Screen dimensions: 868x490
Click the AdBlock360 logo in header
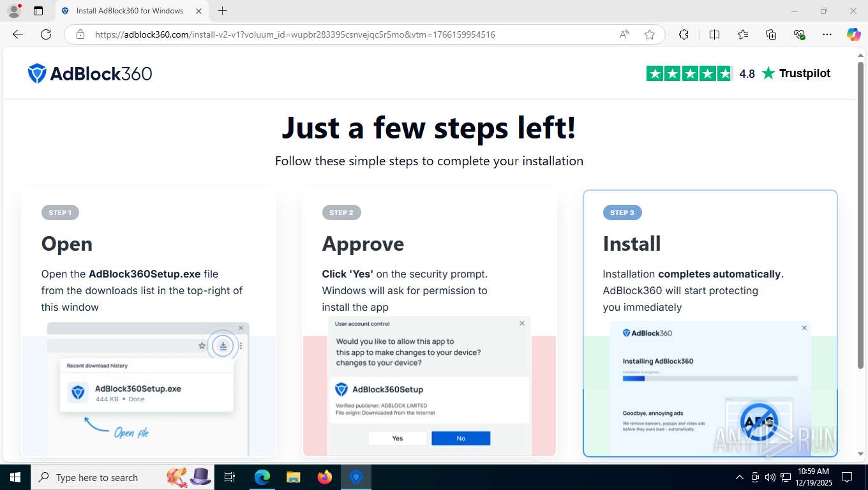[x=90, y=73]
